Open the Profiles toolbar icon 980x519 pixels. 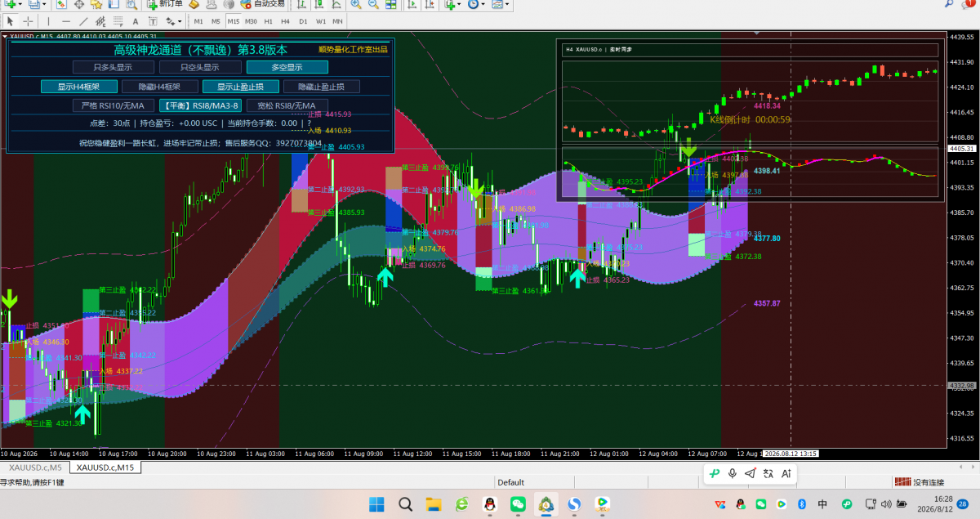point(36,6)
